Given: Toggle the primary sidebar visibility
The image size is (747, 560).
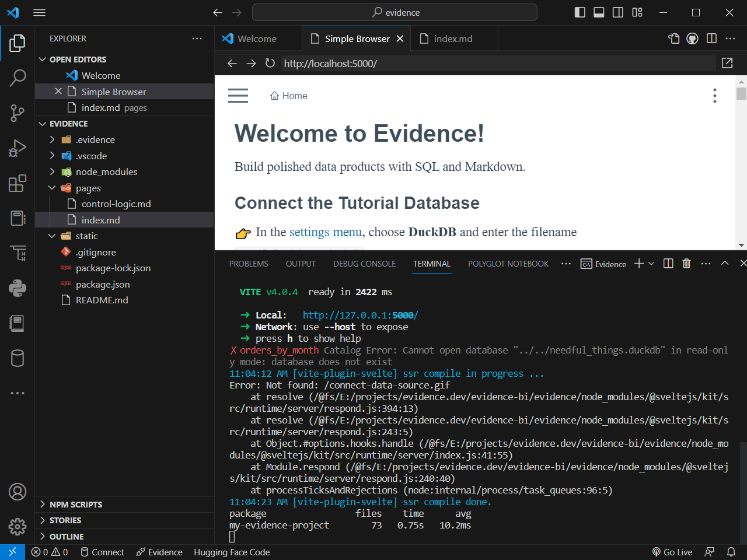Looking at the screenshot, I should pyautogui.click(x=580, y=12).
